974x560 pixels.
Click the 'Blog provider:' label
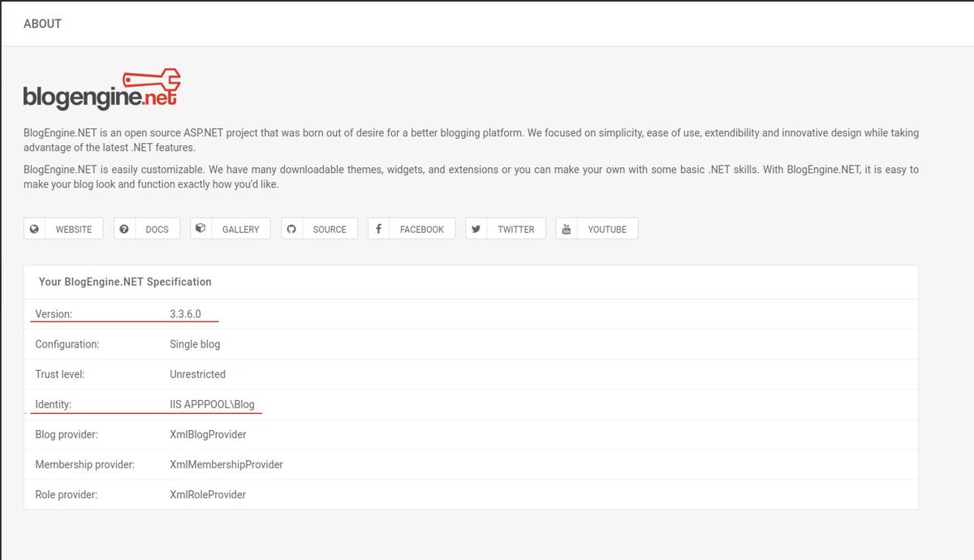point(67,434)
